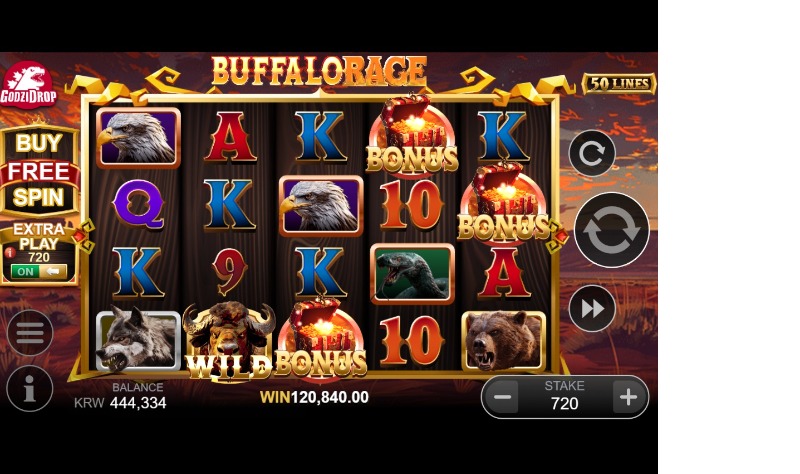Open the info paytable button
The width and height of the screenshot is (800, 474).
(x=30, y=389)
